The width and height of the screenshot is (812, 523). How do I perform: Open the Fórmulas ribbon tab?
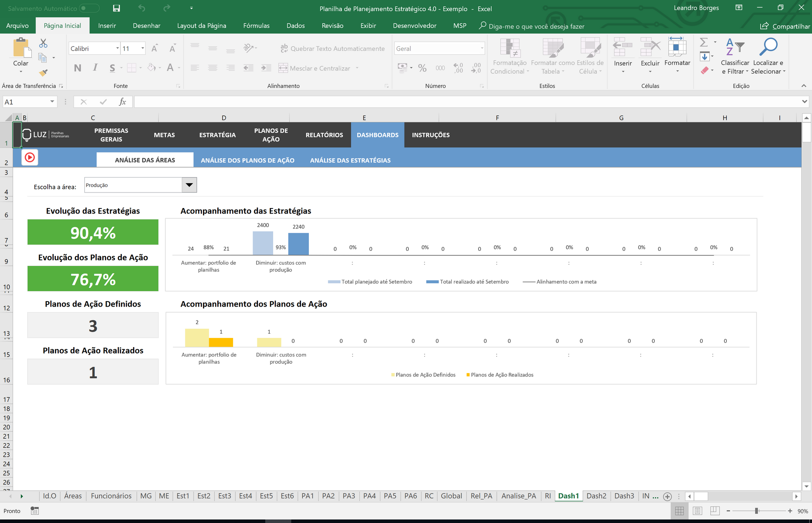(256, 26)
